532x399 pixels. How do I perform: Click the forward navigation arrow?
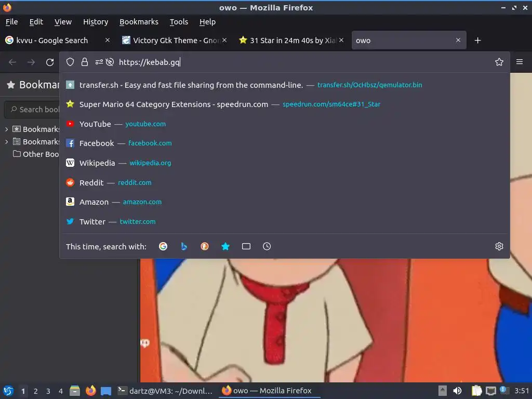31,62
